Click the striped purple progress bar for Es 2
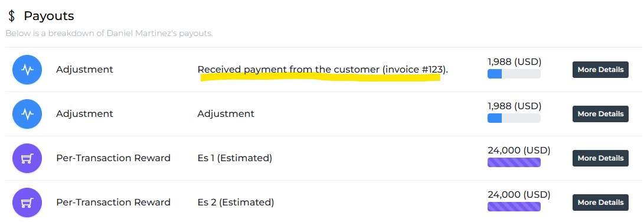This screenshot has width=644, height=222. pos(514,207)
